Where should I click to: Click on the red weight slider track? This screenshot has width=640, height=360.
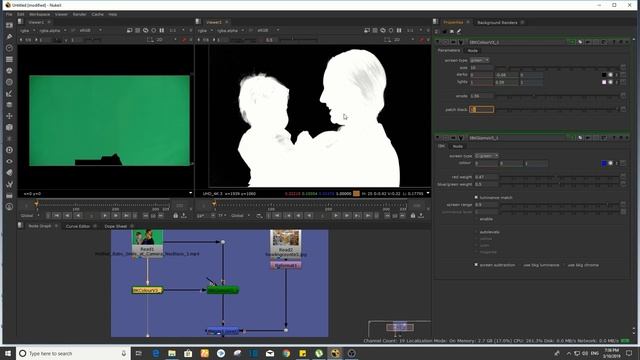tap(559, 177)
